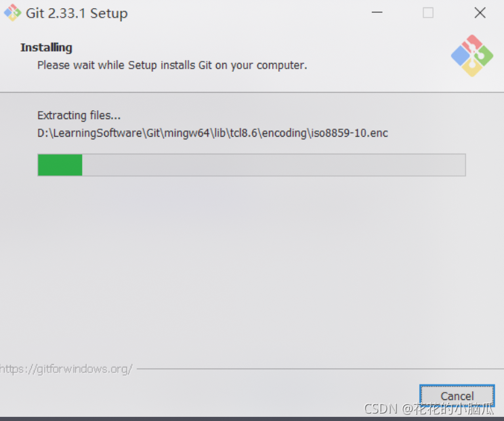Click the blue diamond of the large Git logo

coord(461,56)
